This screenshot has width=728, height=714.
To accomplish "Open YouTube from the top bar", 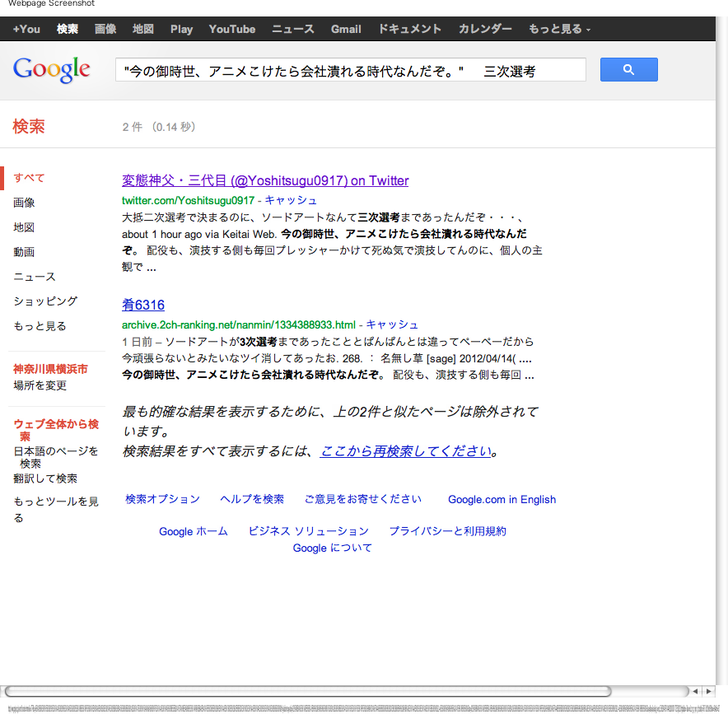I will (x=232, y=30).
